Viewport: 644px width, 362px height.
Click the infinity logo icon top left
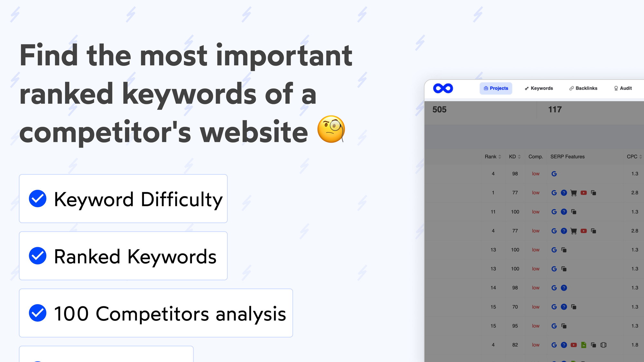click(443, 88)
